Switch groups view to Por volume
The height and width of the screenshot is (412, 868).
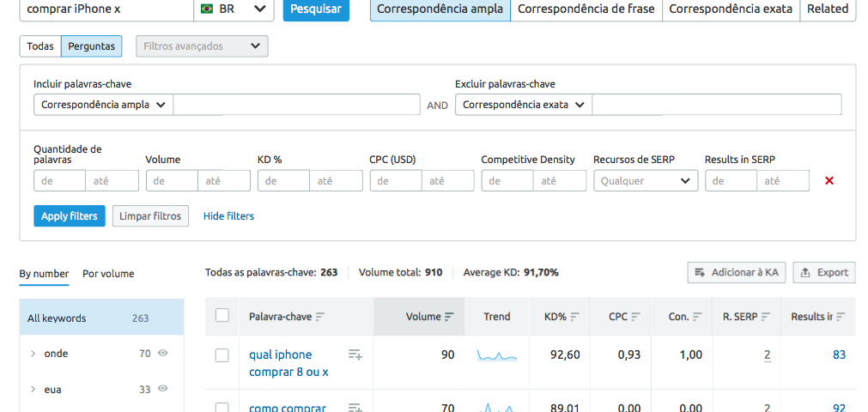point(108,274)
